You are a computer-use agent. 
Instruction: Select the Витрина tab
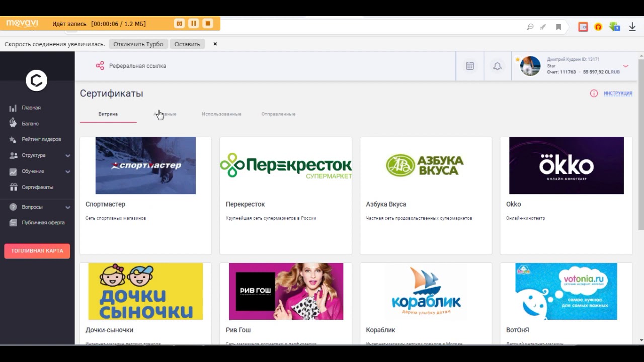[x=108, y=114]
